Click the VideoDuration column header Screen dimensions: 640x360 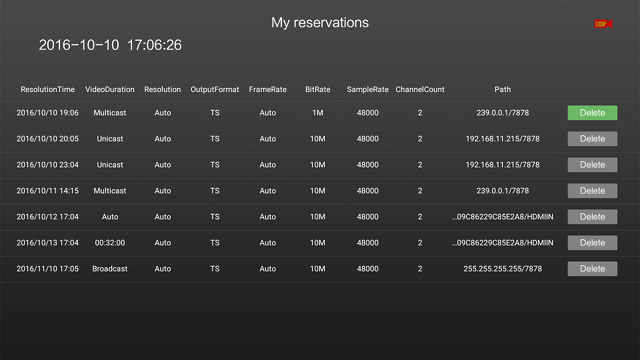click(x=110, y=89)
